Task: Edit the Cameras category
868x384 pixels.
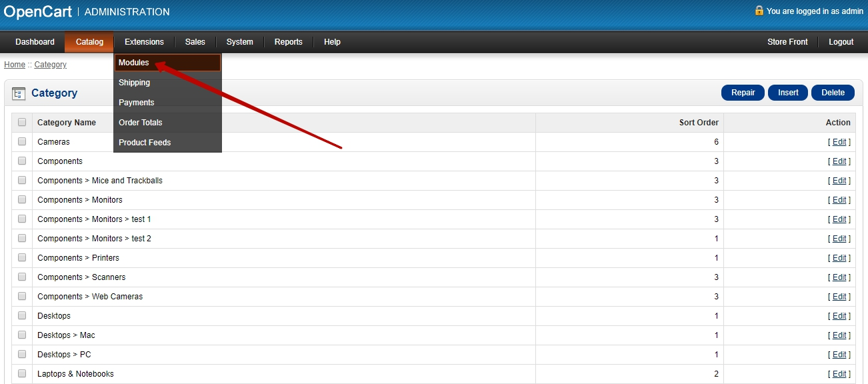Action: pos(839,142)
